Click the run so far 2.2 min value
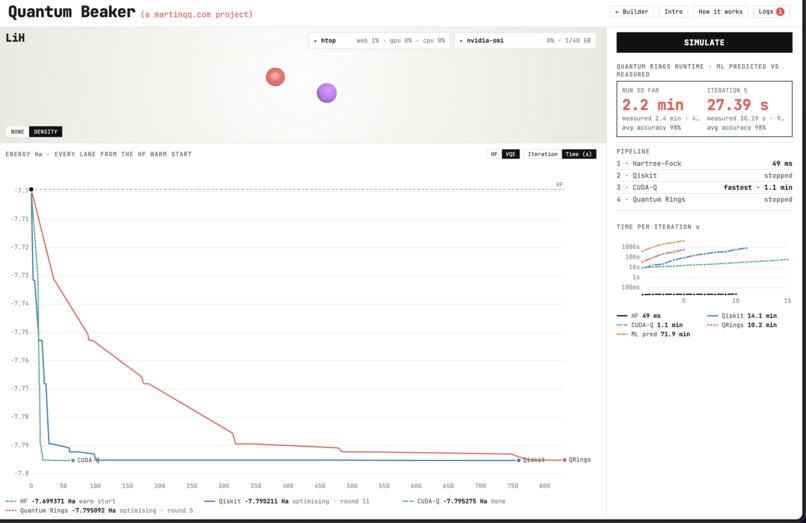The height and width of the screenshot is (523, 806). [x=653, y=105]
